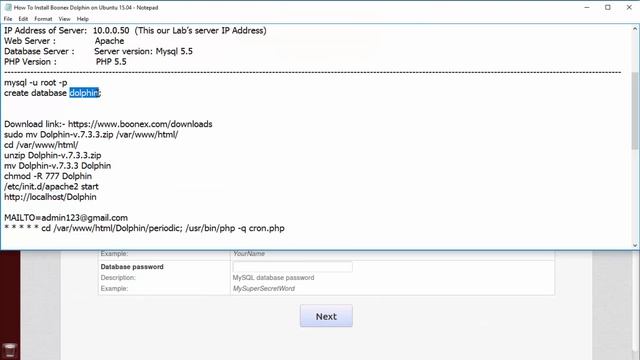
Task: Click the '/etc/init.d/apache2 start' line
Action: (x=51, y=187)
